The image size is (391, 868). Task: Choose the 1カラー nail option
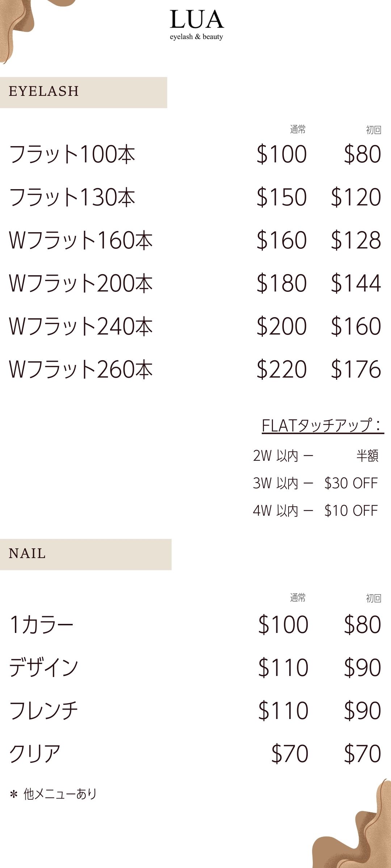pyautogui.click(x=41, y=625)
